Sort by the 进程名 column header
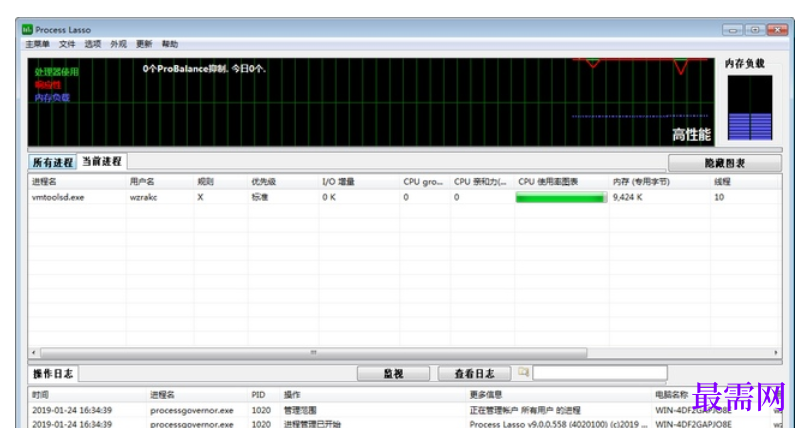The height and width of the screenshot is (428, 804). click(x=77, y=181)
